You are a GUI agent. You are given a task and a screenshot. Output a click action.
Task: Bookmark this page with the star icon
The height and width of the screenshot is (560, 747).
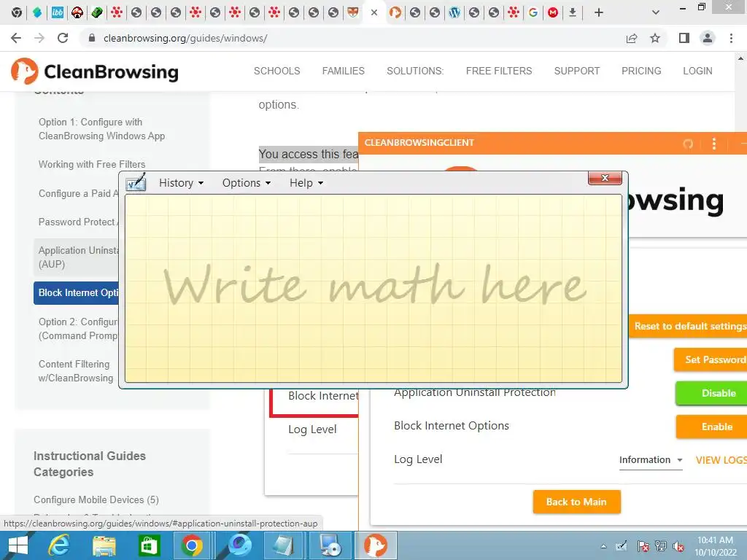click(x=655, y=38)
